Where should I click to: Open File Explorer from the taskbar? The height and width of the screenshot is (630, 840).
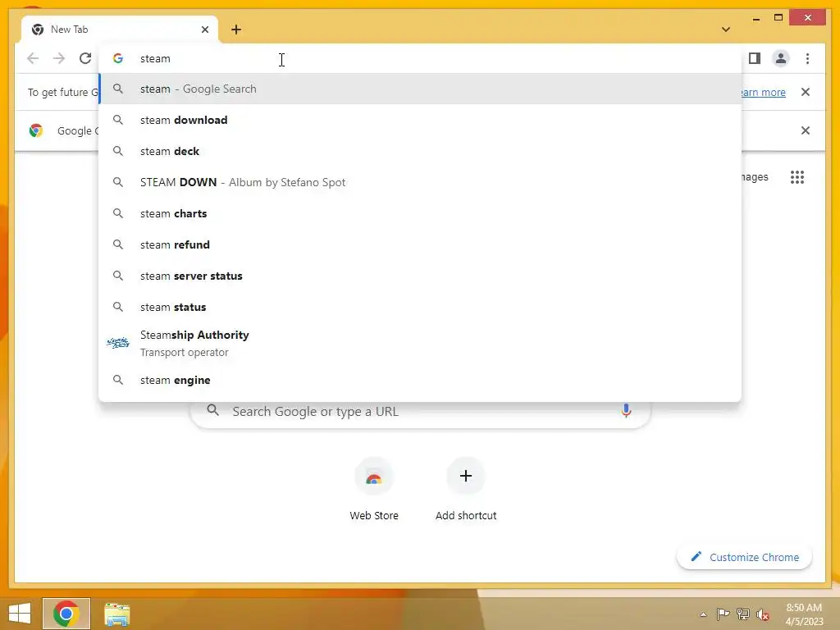[x=116, y=614]
